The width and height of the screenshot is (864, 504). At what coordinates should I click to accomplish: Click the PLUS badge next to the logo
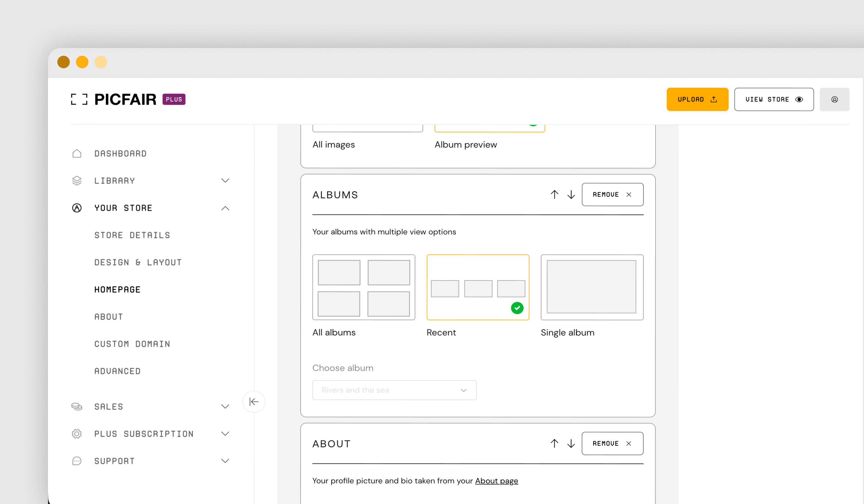174,99
